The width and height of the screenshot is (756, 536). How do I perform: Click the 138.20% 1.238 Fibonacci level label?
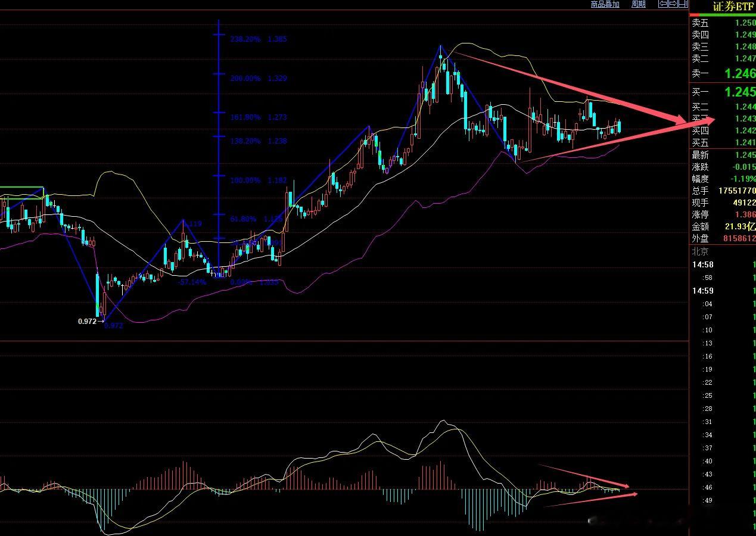[259, 141]
